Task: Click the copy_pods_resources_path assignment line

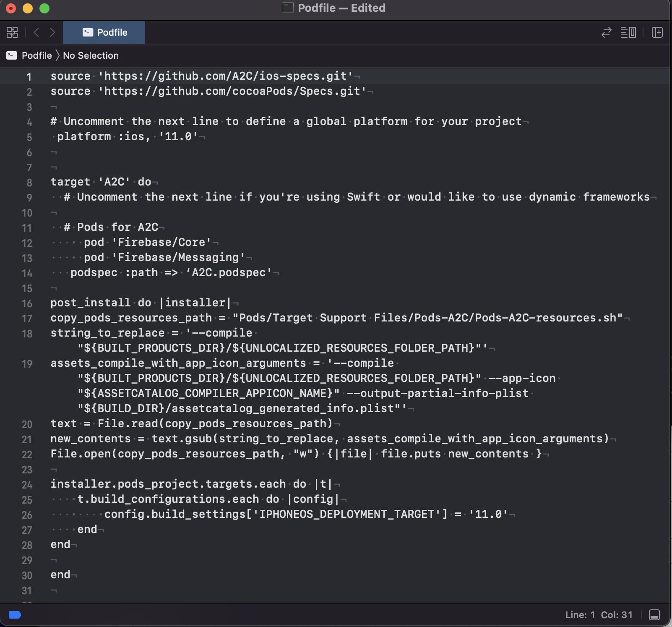Action: (x=337, y=318)
